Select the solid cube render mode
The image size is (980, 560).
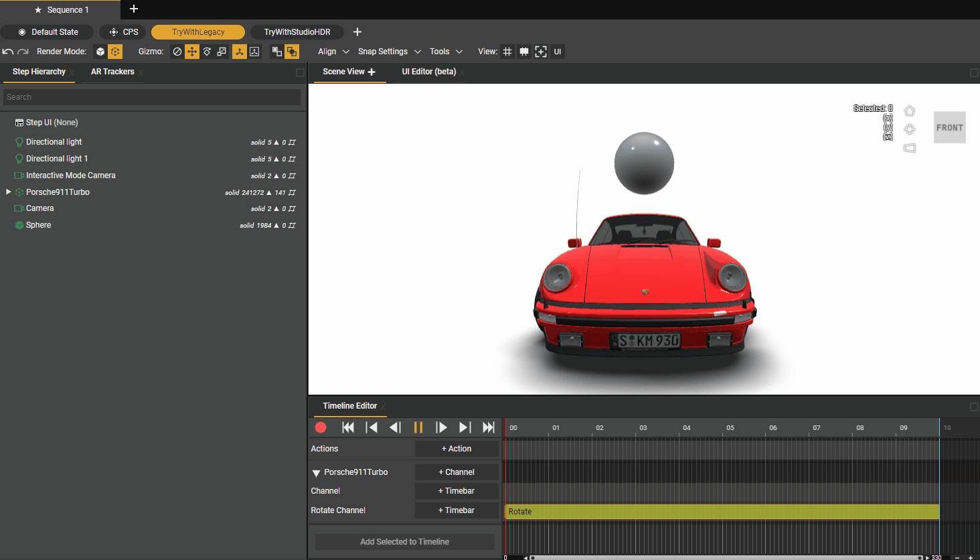point(100,52)
